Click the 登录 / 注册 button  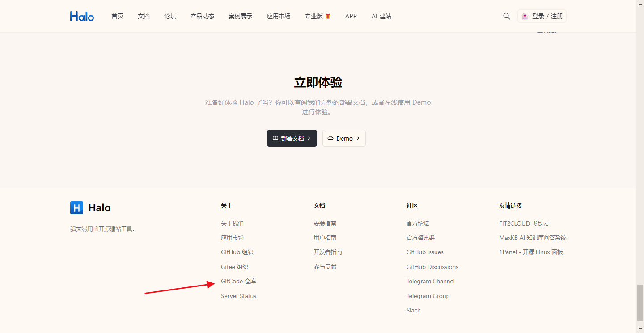pyautogui.click(x=542, y=16)
